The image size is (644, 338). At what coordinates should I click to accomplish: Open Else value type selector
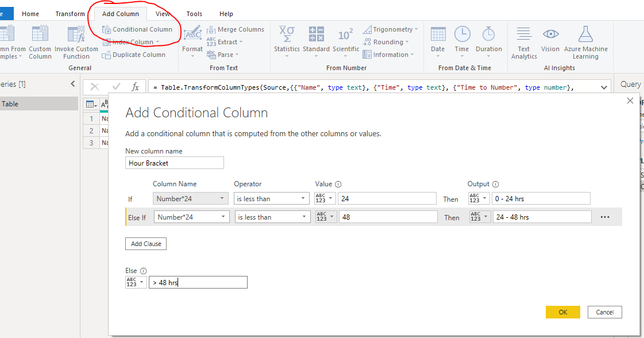[x=136, y=282]
